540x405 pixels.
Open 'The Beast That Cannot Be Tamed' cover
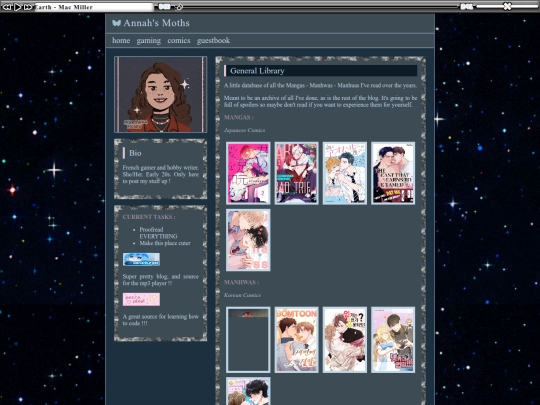coord(393,173)
